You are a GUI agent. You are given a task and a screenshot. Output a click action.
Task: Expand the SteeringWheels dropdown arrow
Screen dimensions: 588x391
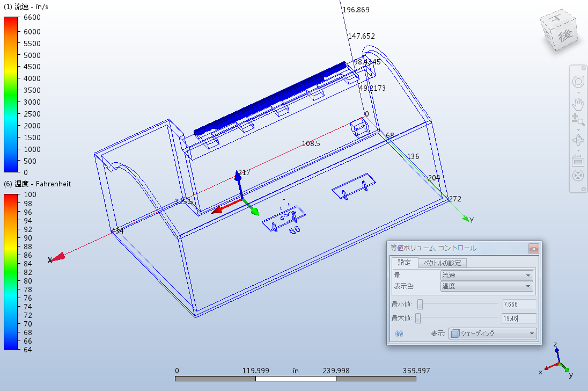pos(578,93)
